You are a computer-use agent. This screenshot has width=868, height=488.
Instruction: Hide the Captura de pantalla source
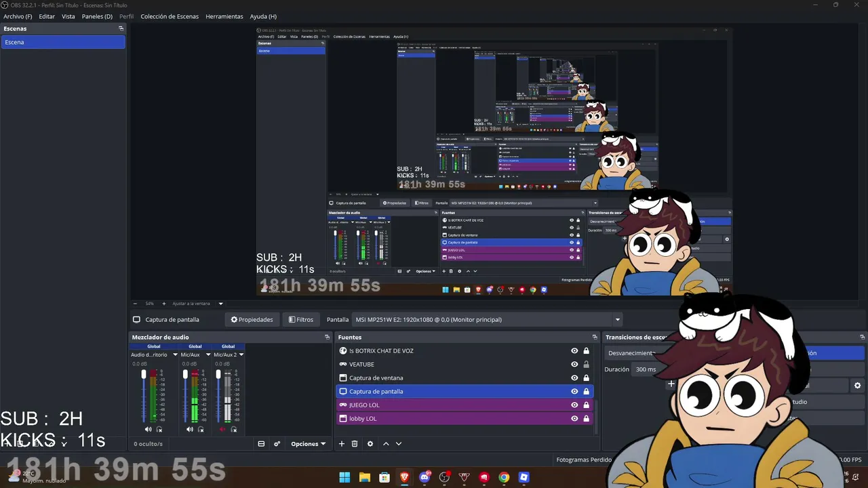[x=574, y=391]
